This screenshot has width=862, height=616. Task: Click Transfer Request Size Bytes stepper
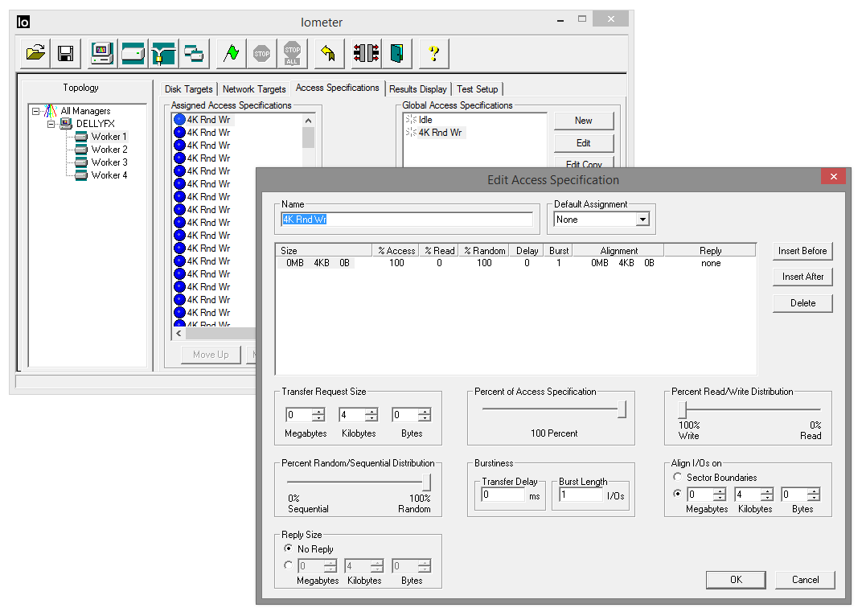point(425,415)
